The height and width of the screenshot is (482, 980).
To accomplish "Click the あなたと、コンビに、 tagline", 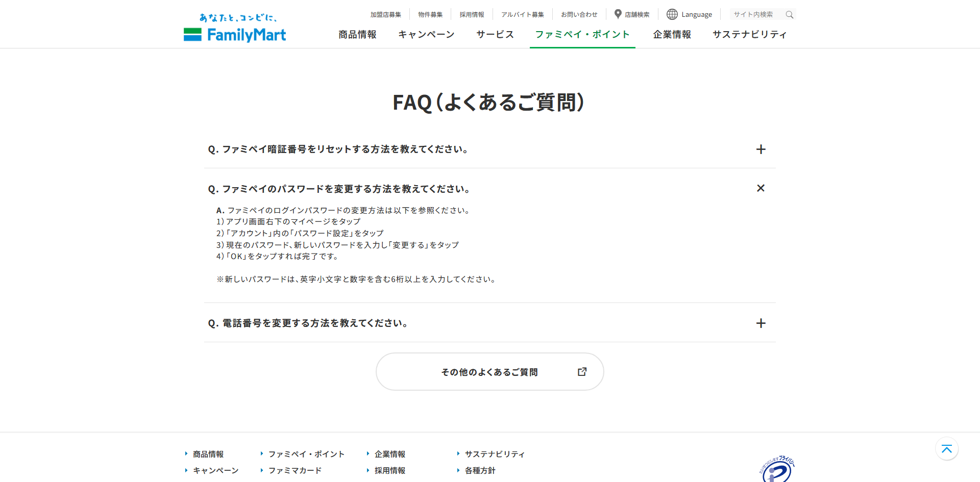I will (238, 18).
